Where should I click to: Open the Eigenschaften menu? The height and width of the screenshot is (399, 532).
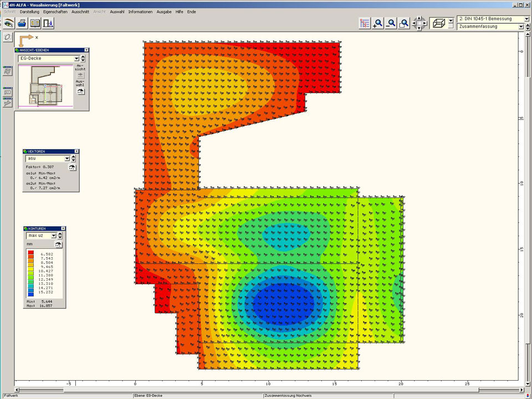click(x=55, y=12)
